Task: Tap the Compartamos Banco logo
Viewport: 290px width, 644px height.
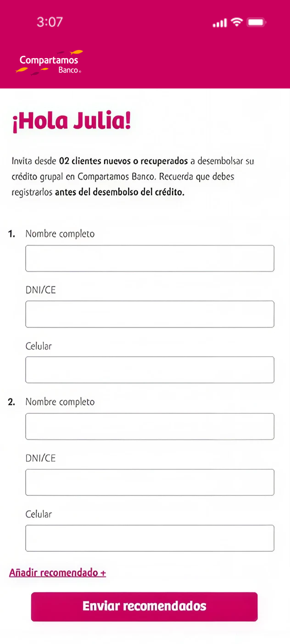Action: pyautogui.click(x=50, y=62)
